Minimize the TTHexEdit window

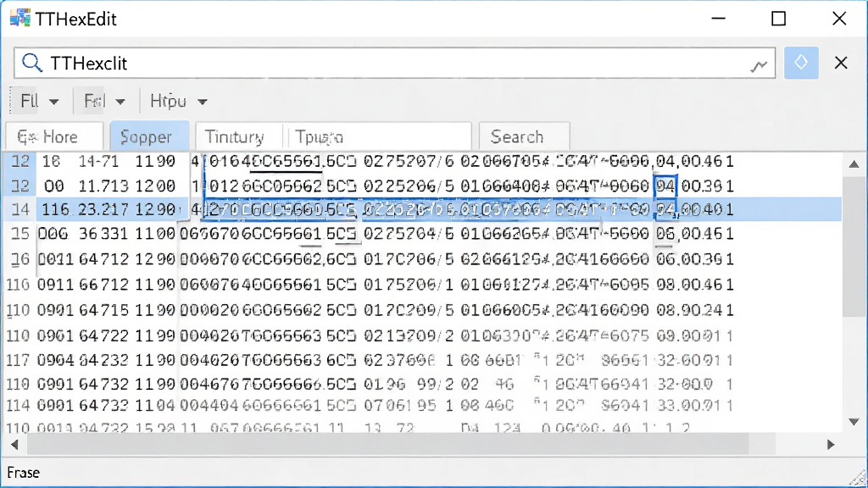pyautogui.click(x=718, y=19)
